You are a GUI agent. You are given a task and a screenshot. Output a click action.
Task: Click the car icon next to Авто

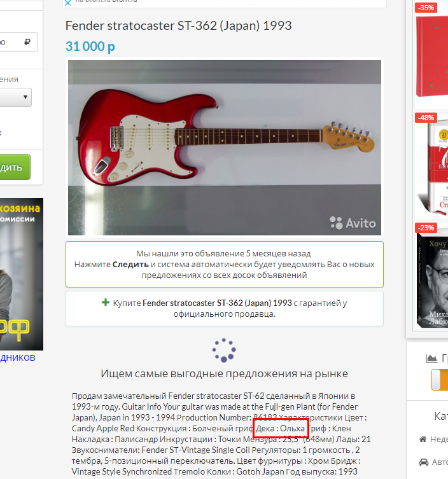[x=424, y=462]
